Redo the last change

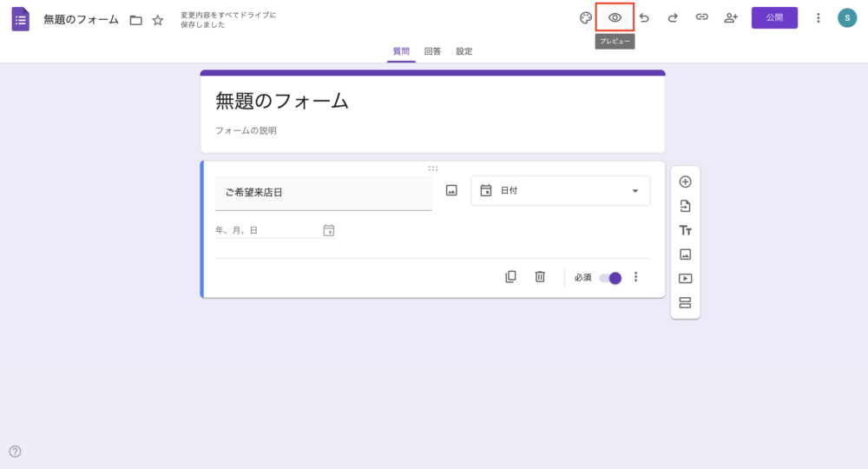point(673,17)
